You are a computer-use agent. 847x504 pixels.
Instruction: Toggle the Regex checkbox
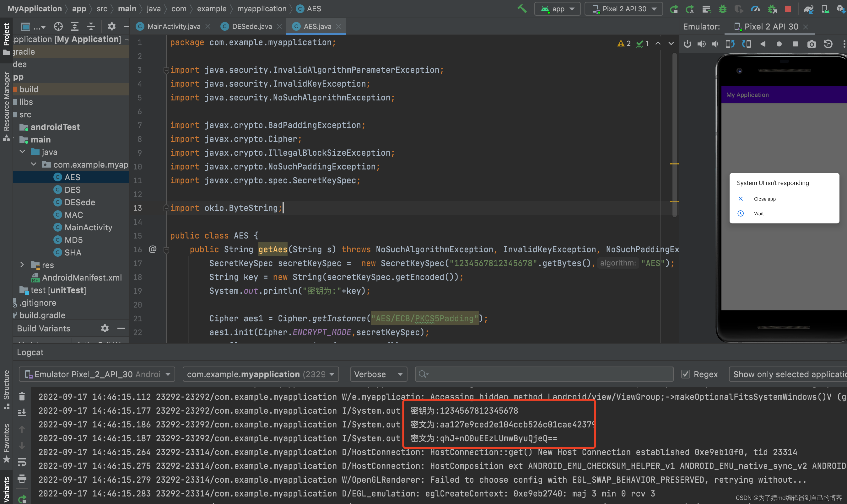coord(686,374)
